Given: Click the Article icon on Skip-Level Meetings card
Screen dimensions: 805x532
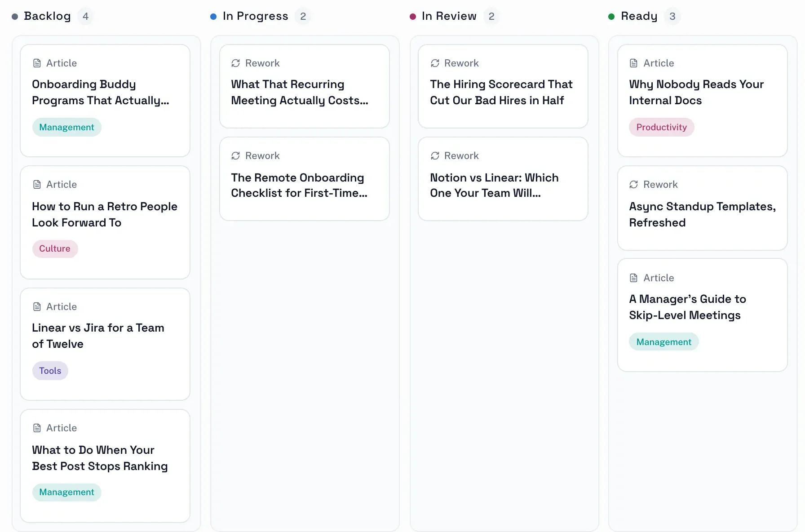Looking at the screenshot, I should pyautogui.click(x=634, y=278).
